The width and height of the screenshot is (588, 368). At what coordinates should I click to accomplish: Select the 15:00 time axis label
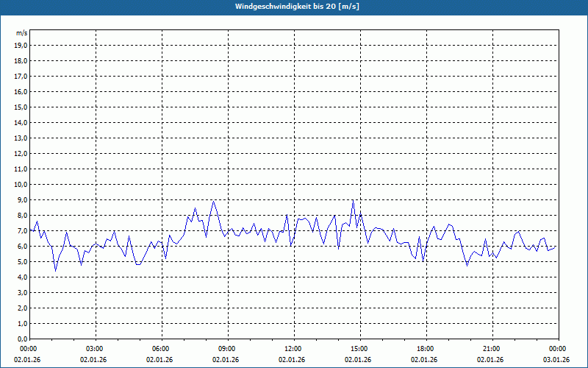359,349
